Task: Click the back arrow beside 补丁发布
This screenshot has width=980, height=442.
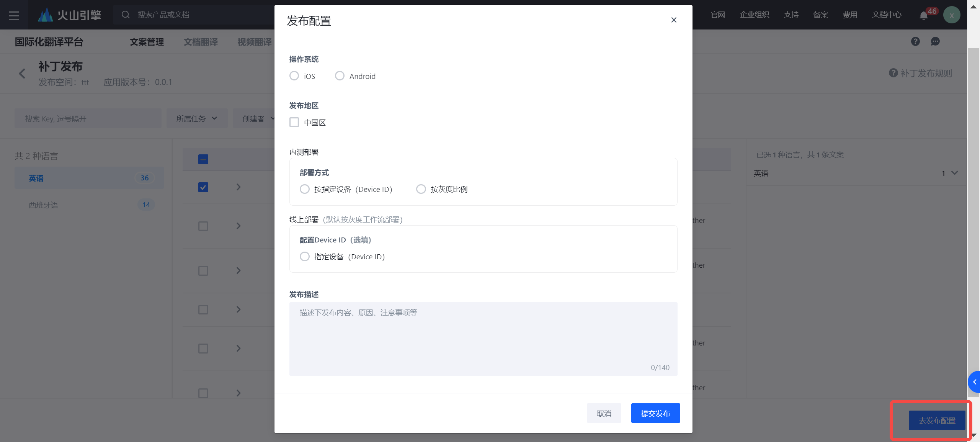Action: tap(22, 74)
